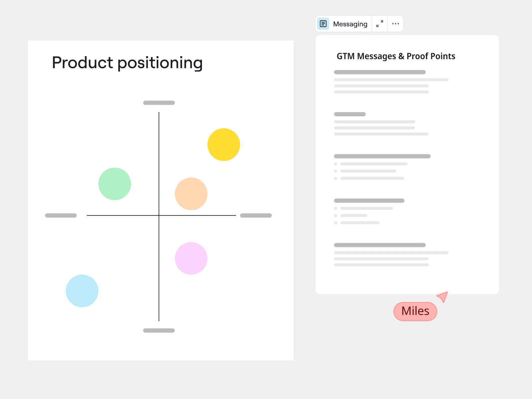Click the Miles collaborator name tag
Screen dimensions: 532x399
(415, 312)
